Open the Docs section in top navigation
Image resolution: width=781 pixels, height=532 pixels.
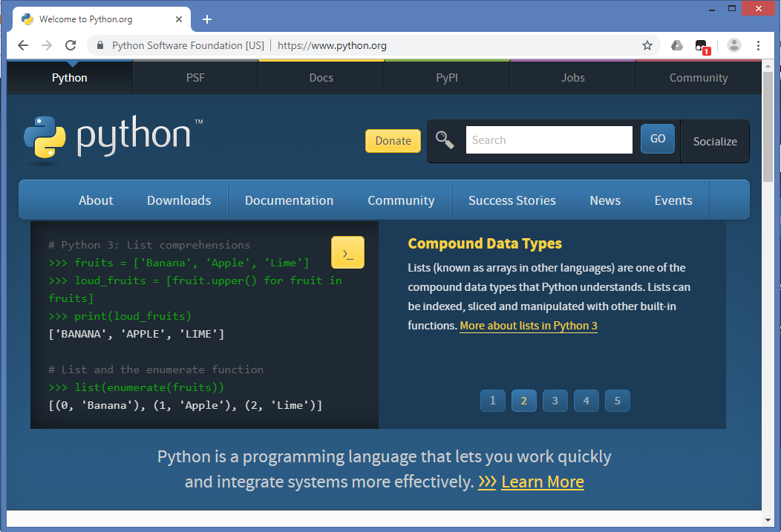tap(321, 77)
